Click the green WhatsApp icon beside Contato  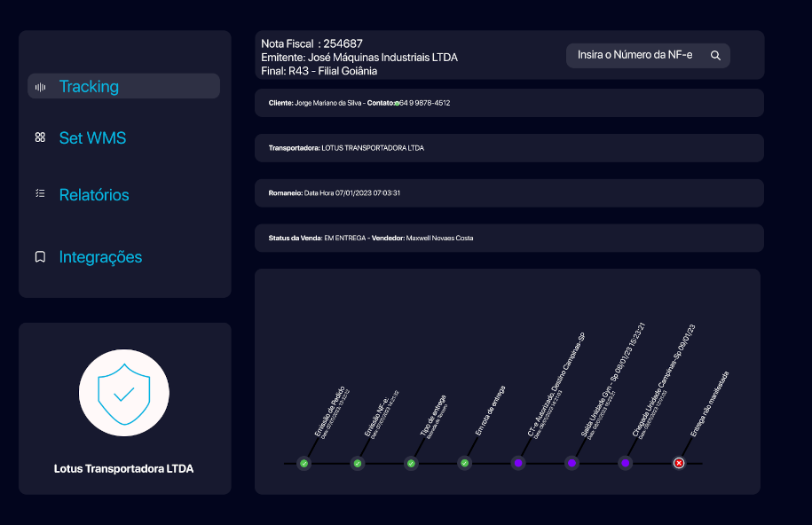[397, 104]
